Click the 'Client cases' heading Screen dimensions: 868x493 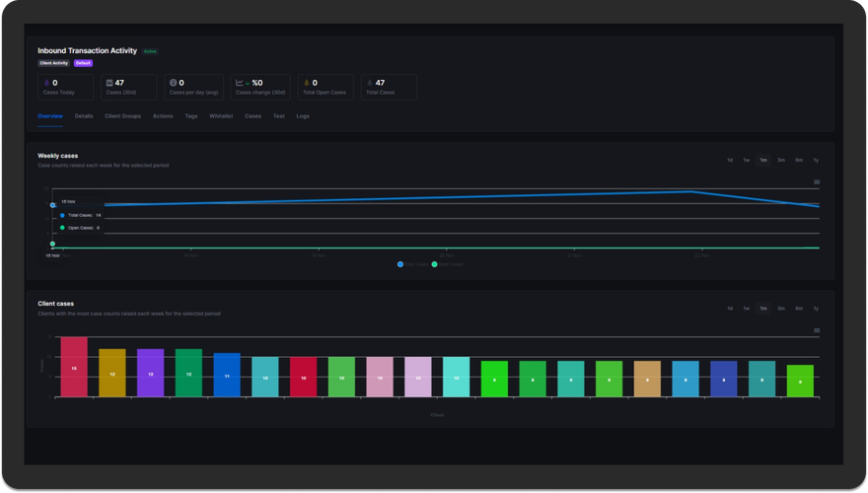coord(55,304)
